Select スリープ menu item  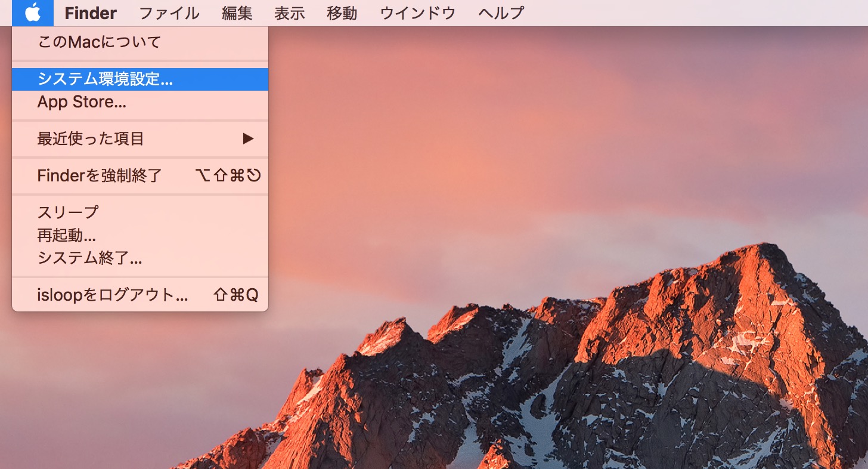tap(140, 212)
